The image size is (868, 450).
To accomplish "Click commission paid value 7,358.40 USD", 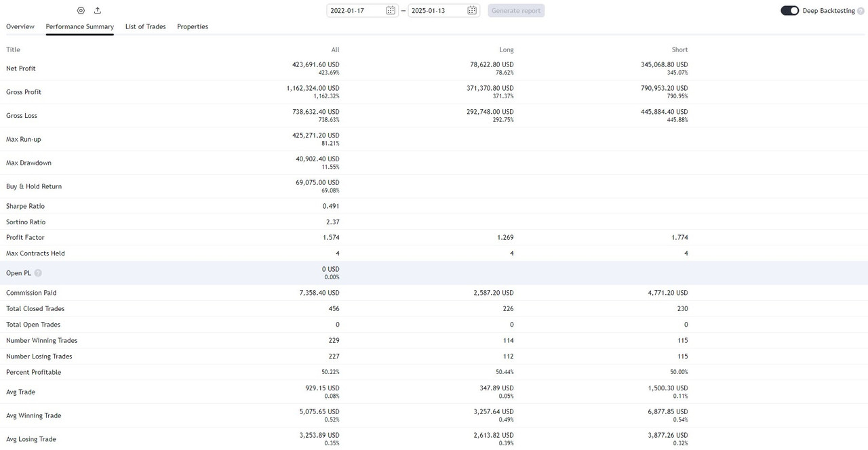I will (319, 293).
